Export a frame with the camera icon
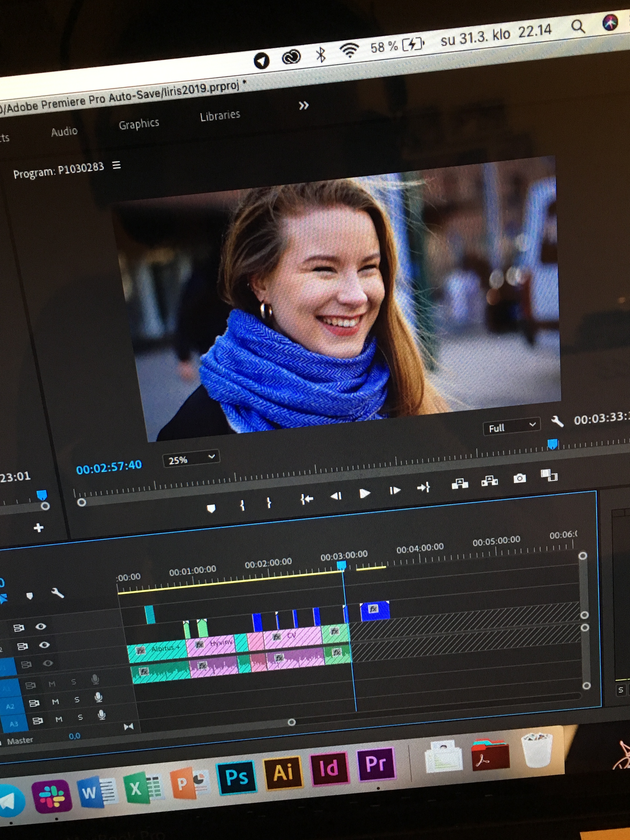630x840 pixels. tap(520, 478)
